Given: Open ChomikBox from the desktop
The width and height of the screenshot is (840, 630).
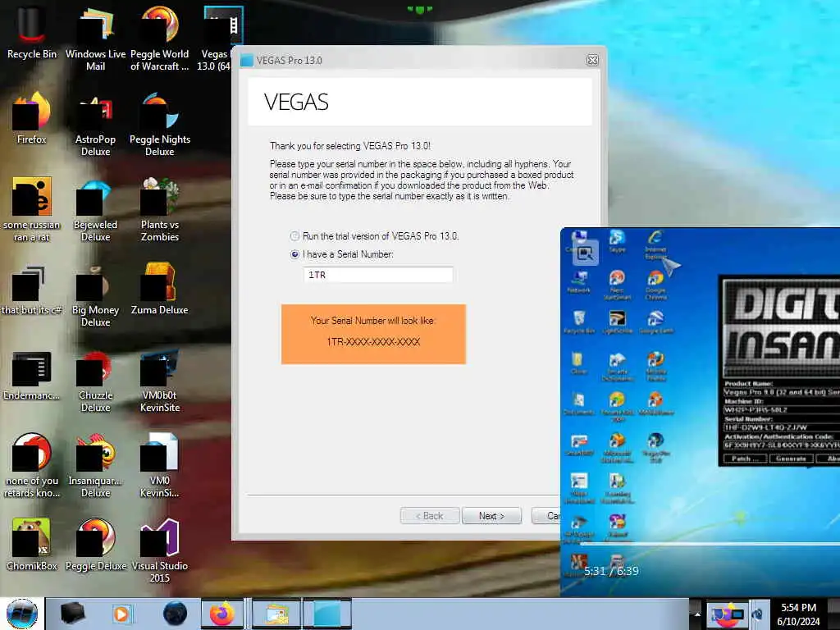Looking at the screenshot, I should (32, 545).
